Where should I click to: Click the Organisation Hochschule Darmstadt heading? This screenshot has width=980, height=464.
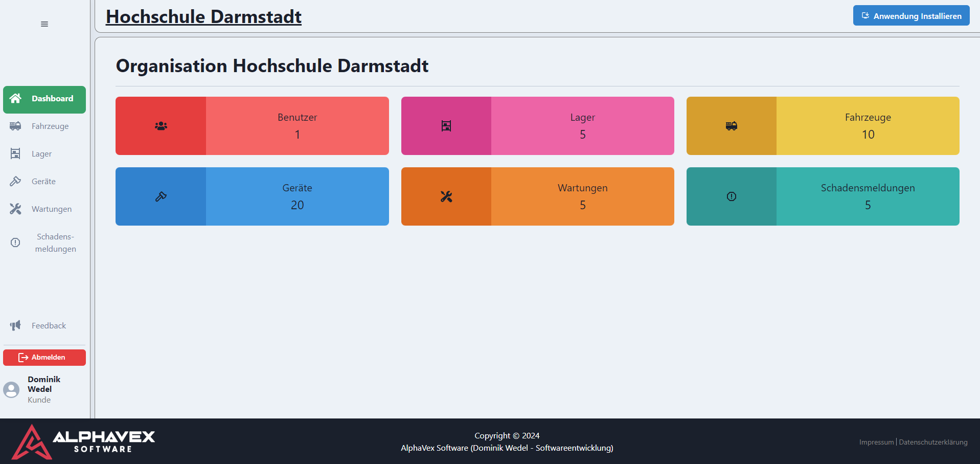point(272,66)
